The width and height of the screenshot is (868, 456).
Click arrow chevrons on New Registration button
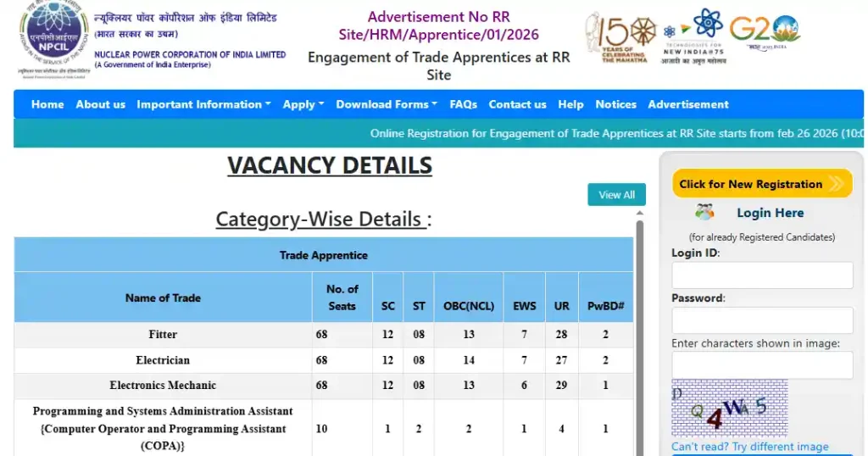[837, 184]
